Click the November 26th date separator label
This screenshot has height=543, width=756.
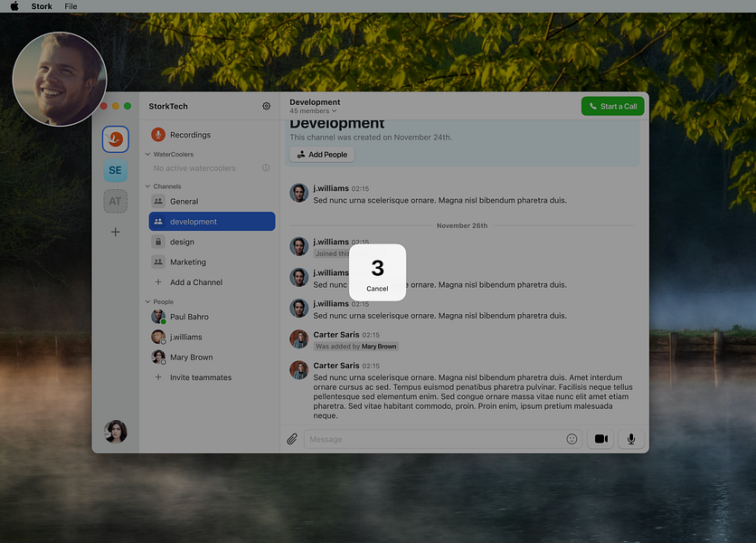[x=462, y=225]
